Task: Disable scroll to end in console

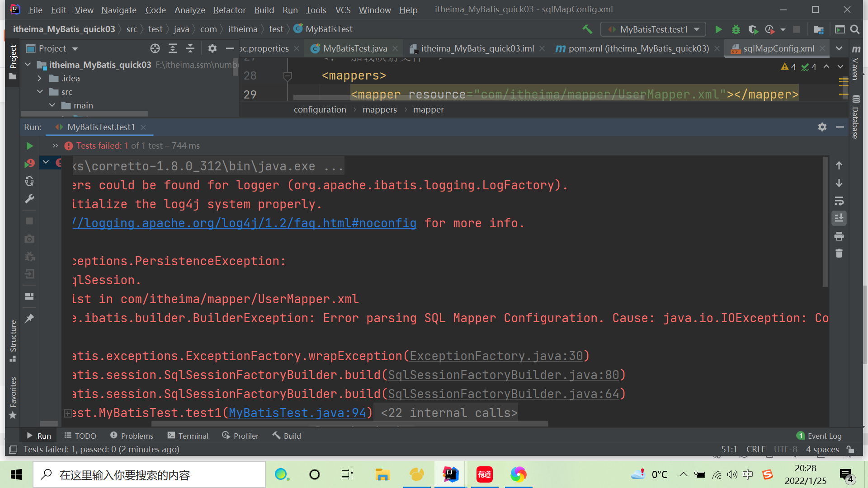Action: coord(839,218)
